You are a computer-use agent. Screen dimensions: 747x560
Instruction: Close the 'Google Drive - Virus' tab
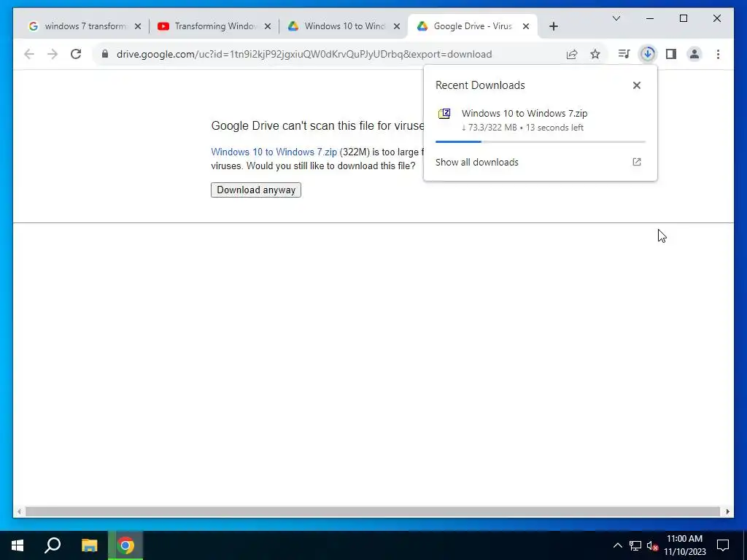click(526, 26)
